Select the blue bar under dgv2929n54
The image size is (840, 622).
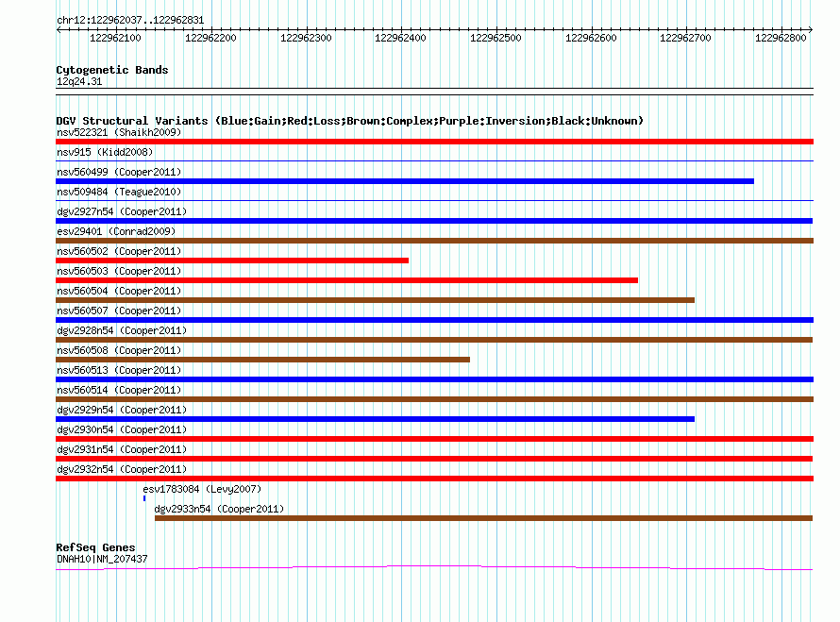tap(375, 419)
